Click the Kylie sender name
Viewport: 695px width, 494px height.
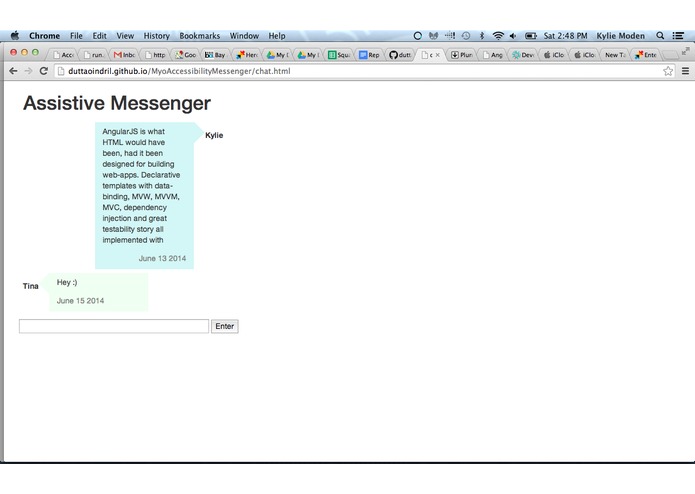coord(214,135)
